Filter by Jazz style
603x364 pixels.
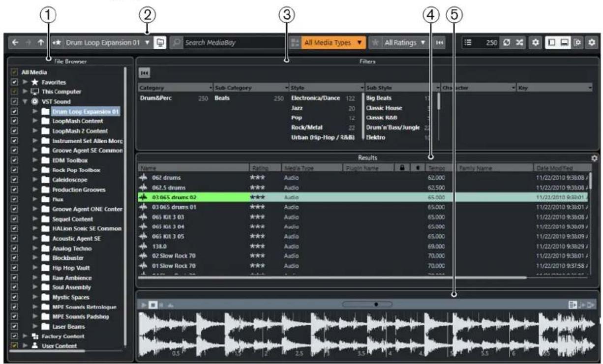pyautogui.click(x=296, y=108)
